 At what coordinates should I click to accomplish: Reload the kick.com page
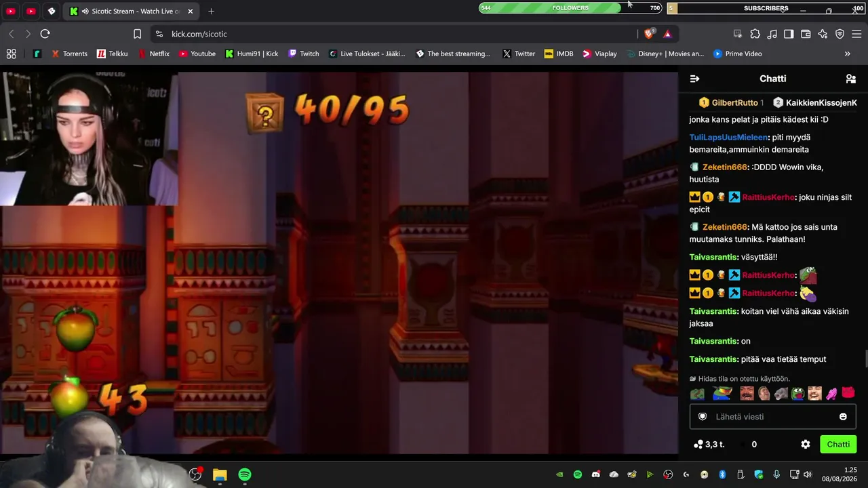pyautogui.click(x=45, y=34)
